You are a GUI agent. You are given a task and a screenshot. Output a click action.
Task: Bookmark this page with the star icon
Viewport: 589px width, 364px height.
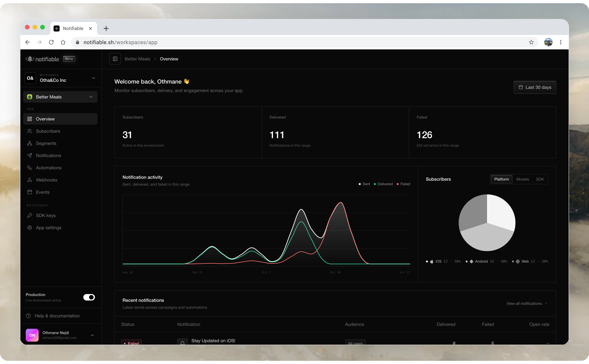[531, 42]
